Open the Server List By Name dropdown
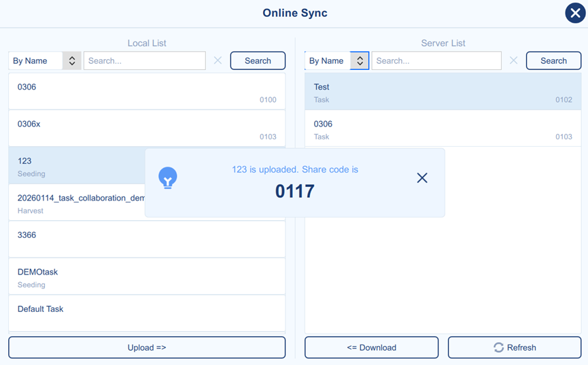This screenshot has height=365, width=588. (336, 60)
